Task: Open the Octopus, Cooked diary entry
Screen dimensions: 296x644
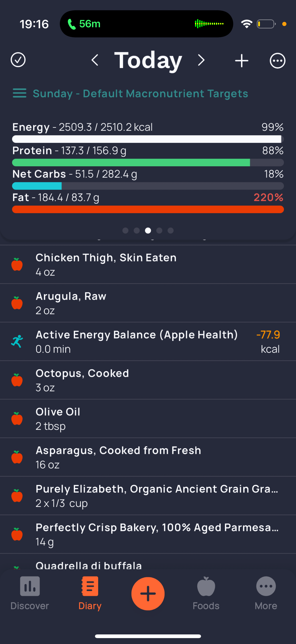Action: tap(148, 380)
